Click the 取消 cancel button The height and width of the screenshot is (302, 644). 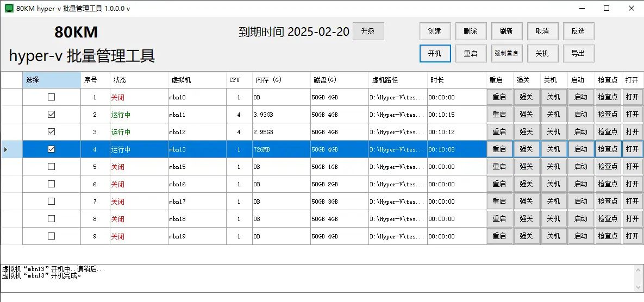tap(542, 31)
